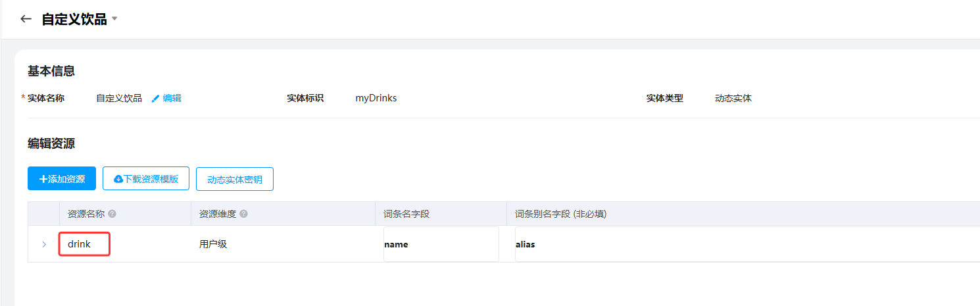
Task: Click the 自定义饮品 page title text
Action: [x=74, y=19]
